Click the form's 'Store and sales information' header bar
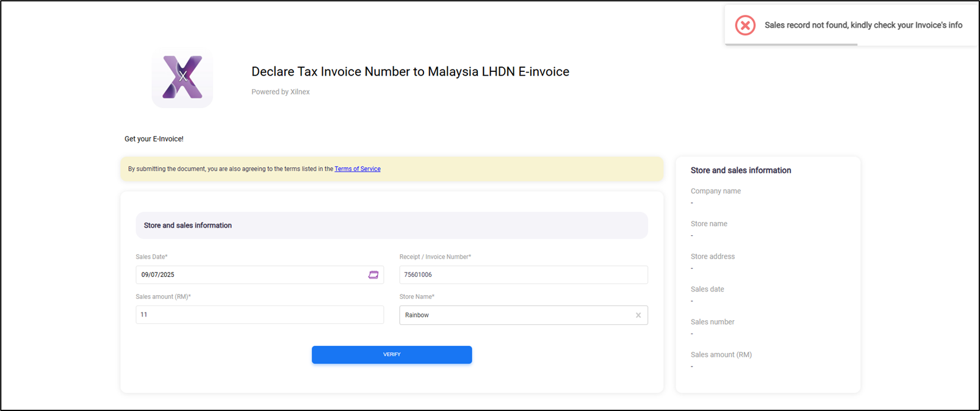 click(x=391, y=226)
